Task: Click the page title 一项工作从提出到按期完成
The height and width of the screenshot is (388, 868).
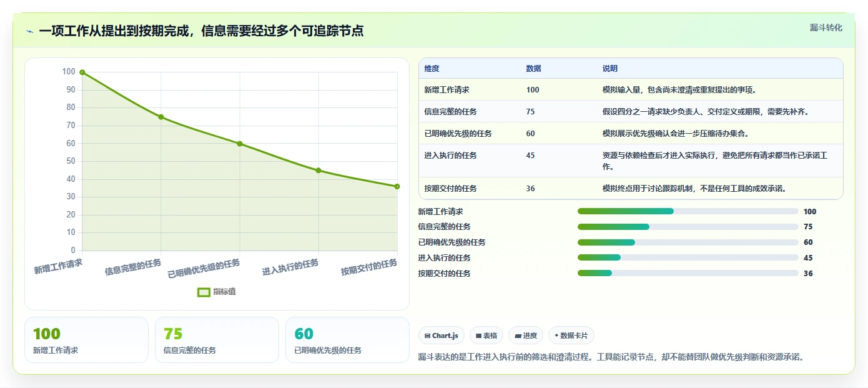Action: click(x=201, y=31)
